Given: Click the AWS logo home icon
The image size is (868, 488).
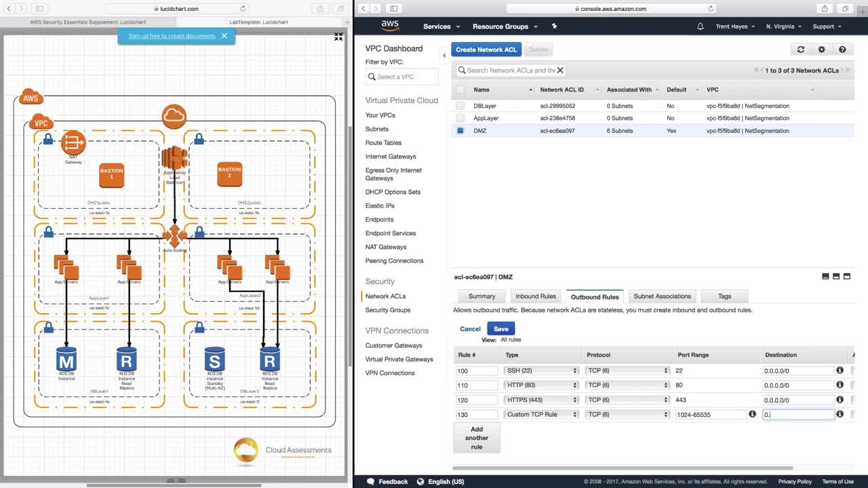Looking at the screenshot, I should click(390, 26).
